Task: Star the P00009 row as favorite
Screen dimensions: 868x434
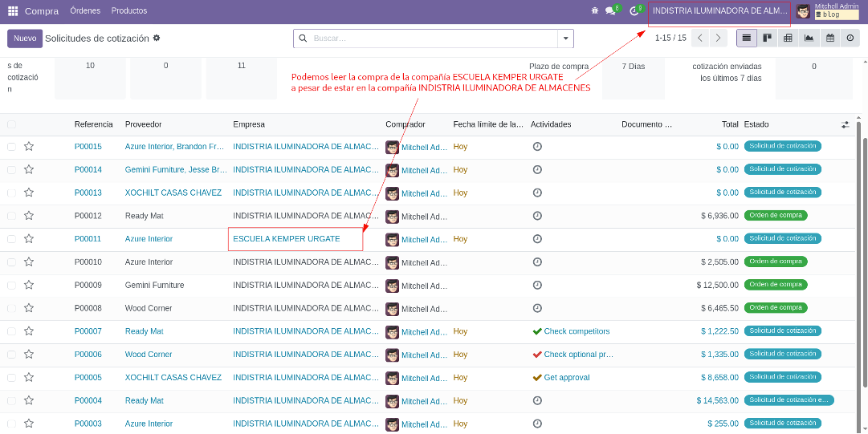Action: coord(29,285)
